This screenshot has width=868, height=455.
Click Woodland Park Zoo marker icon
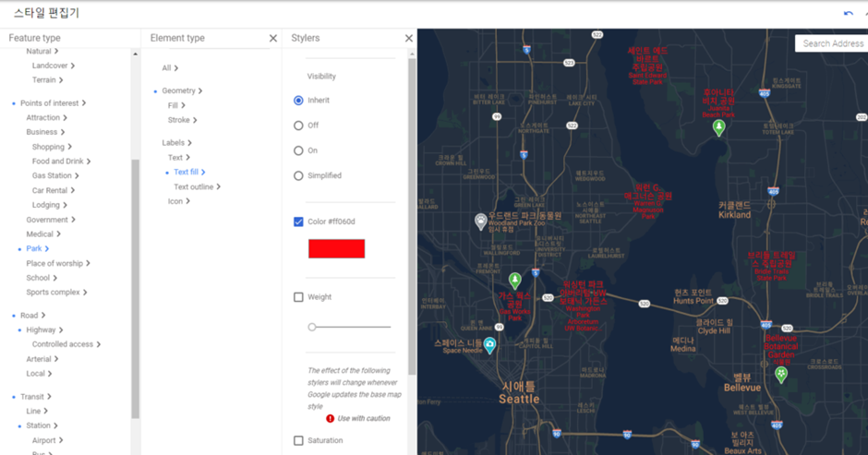click(x=480, y=222)
